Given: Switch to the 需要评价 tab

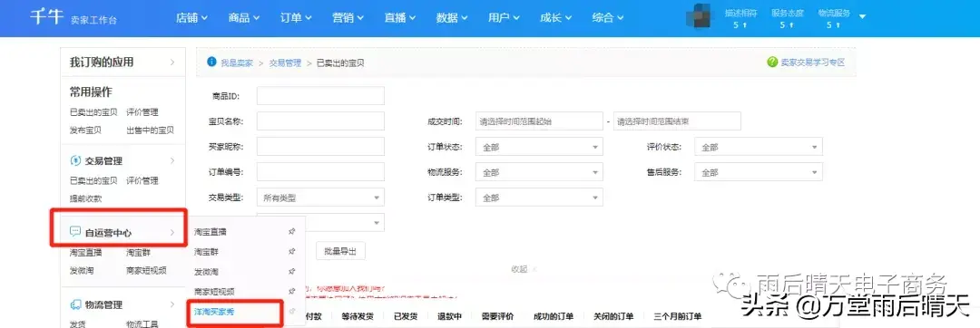Looking at the screenshot, I should point(497,316).
